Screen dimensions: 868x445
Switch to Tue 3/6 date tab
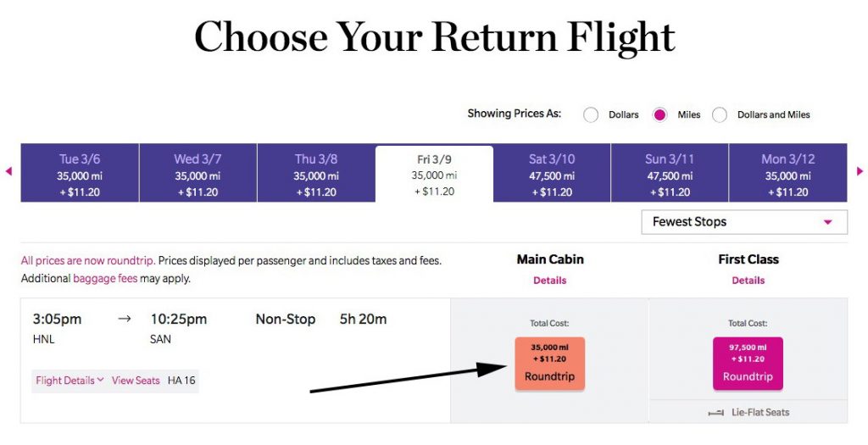80,173
